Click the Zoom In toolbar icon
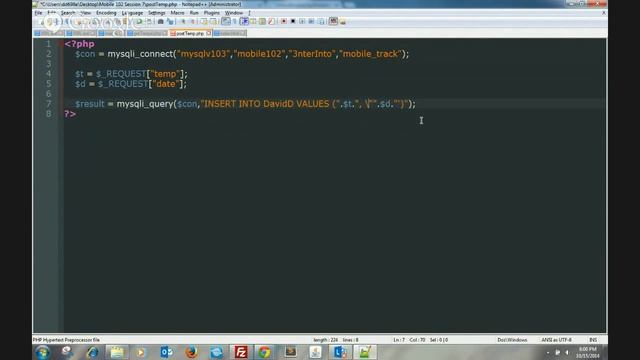The height and width of the screenshot is (360, 640). coord(183,21)
